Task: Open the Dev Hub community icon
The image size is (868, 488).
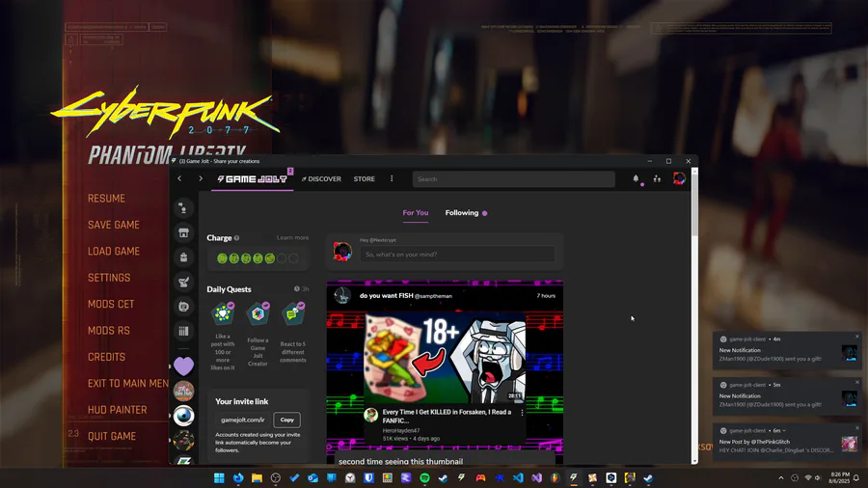Action: click(x=184, y=391)
